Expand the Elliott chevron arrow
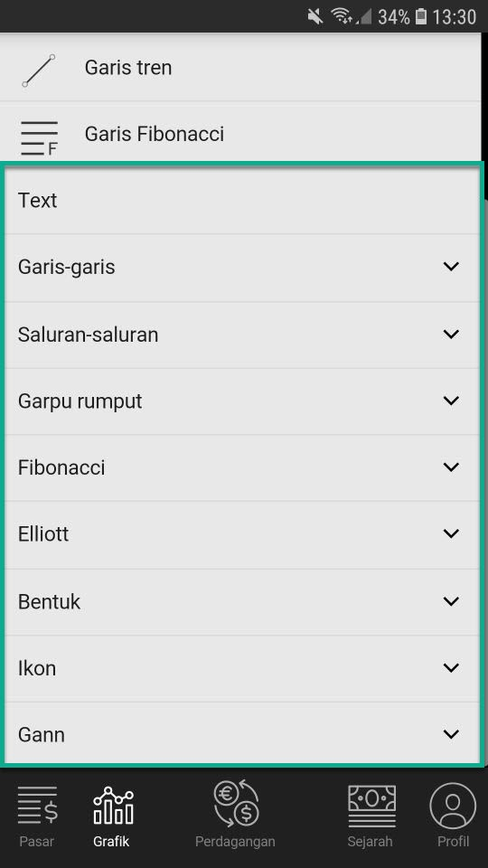Image resolution: width=488 pixels, height=868 pixels. pyautogui.click(x=452, y=533)
